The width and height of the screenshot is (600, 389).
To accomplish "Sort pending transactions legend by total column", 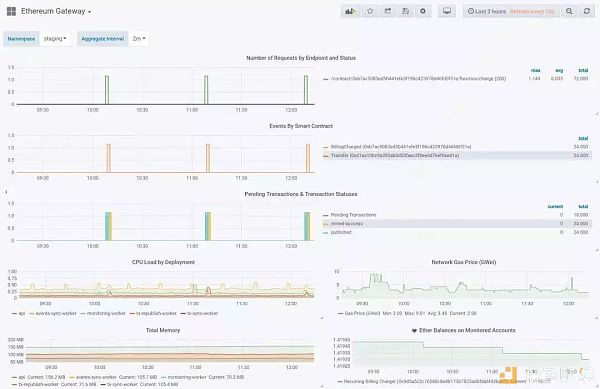I will [x=583, y=207].
